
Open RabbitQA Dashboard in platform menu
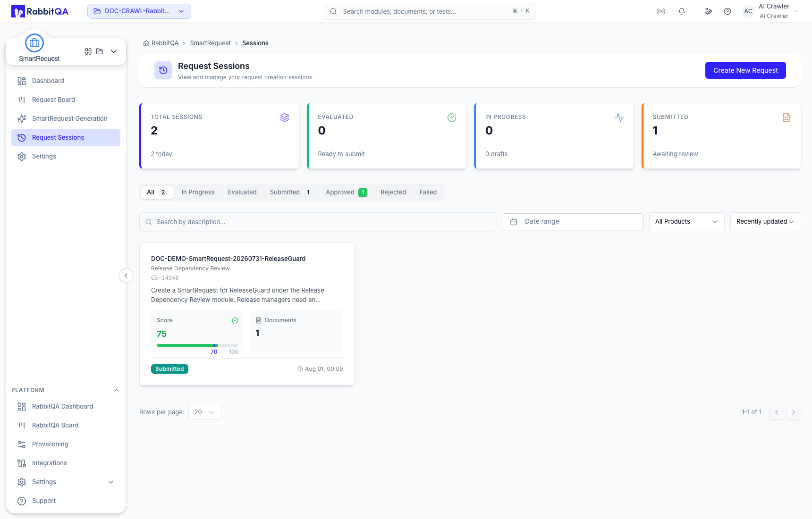[66, 407]
